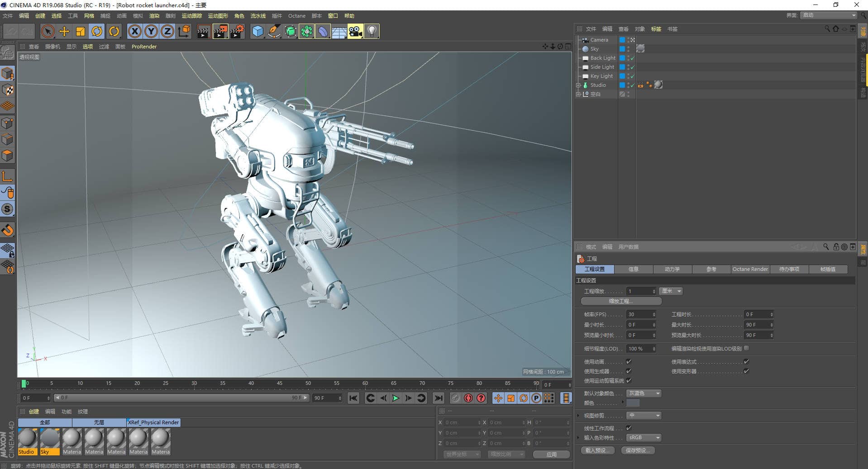The image size is (868, 469).
Task: Open the 文件 menu in menu bar
Action: point(8,16)
